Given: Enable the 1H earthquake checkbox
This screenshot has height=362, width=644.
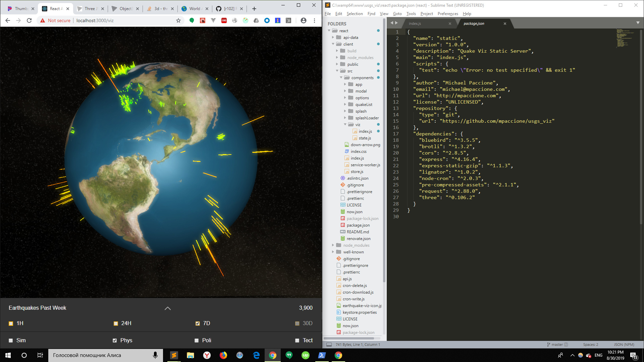Looking at the screenshot, I should (11, 323).
